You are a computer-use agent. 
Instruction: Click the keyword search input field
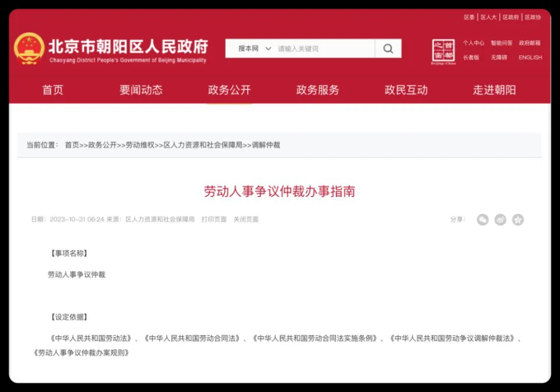[324, 49]
